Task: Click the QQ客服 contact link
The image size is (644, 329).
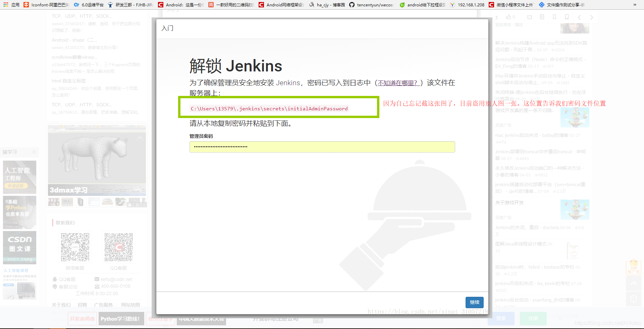Action: (x=64, y=279)
